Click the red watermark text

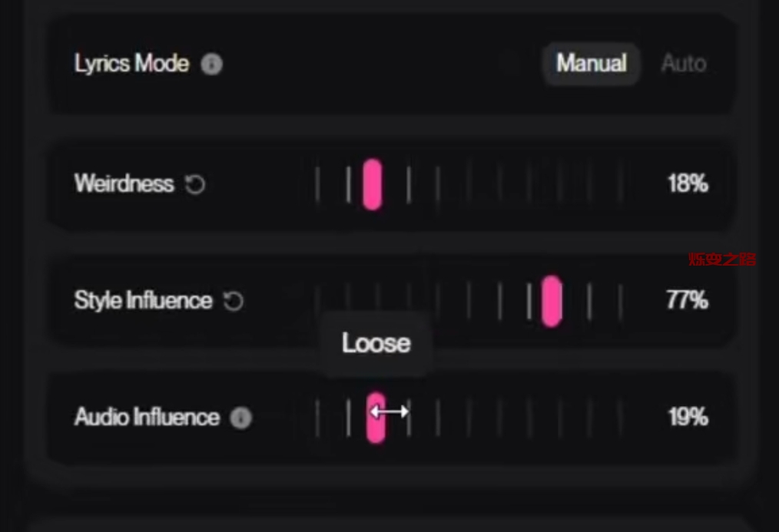(x=721, y=259)
